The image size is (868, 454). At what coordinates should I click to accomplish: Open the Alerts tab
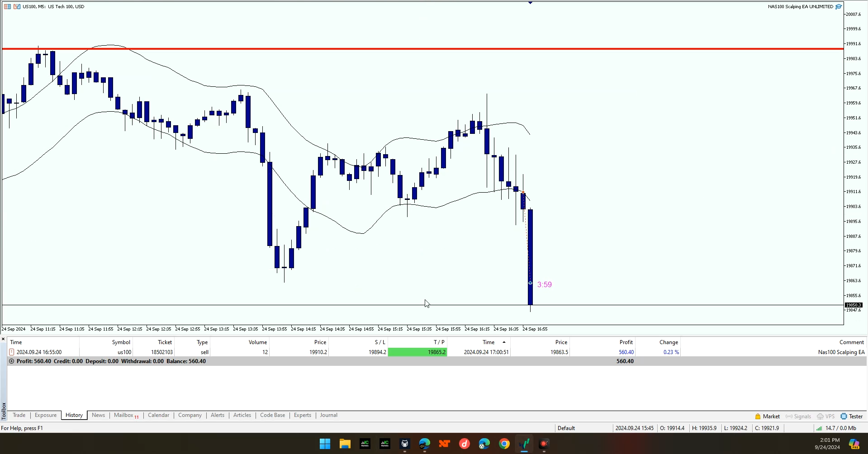point(218,415)
